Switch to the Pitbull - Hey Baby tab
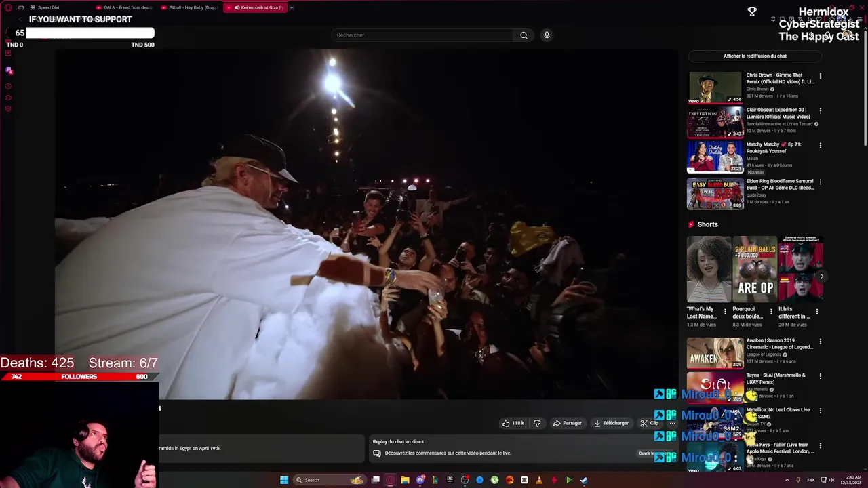This screenshot has width=868, height=488. [x=189, y=7]
